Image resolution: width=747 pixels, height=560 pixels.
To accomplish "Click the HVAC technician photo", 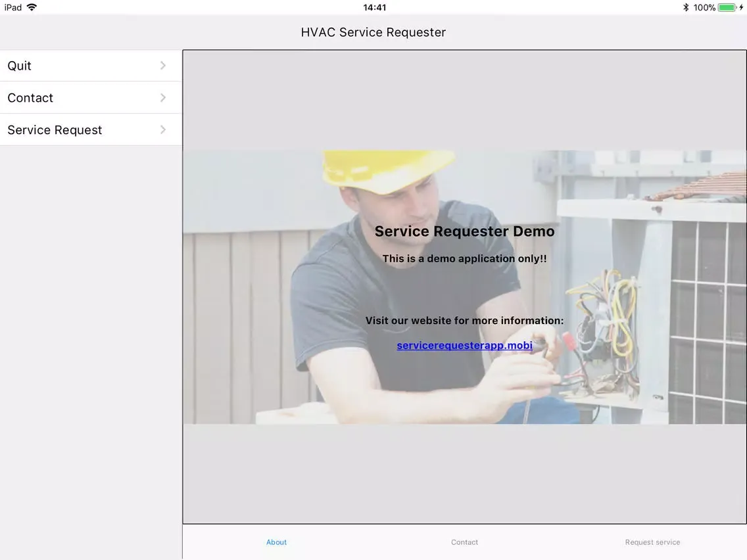I will pyautogui.click(x=464, y=287).
